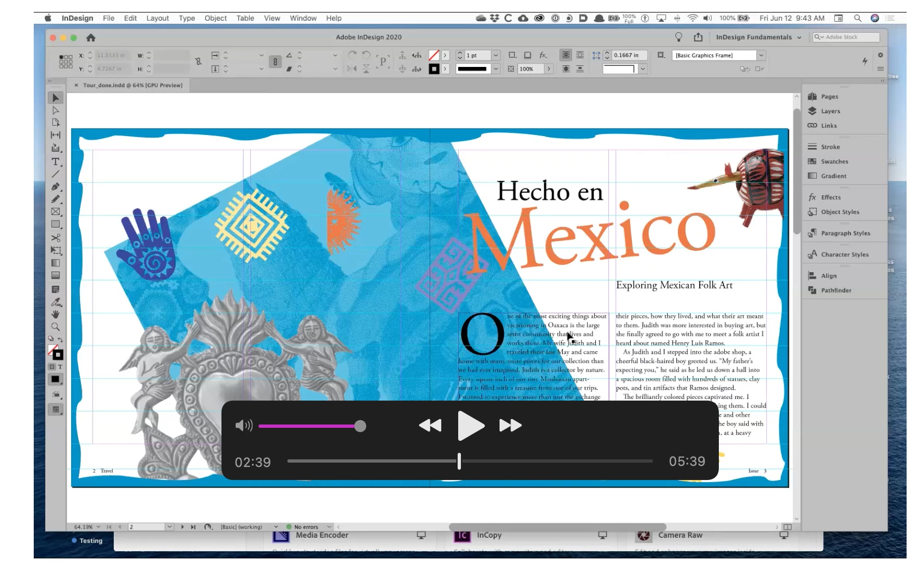Select the Gap tool
Screen dimensions: 924x578
56,135
